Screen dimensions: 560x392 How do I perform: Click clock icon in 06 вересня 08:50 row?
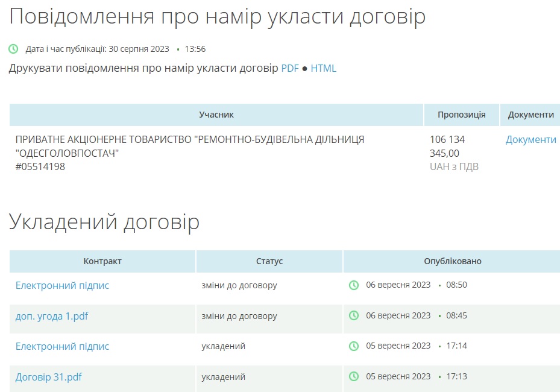354,285
